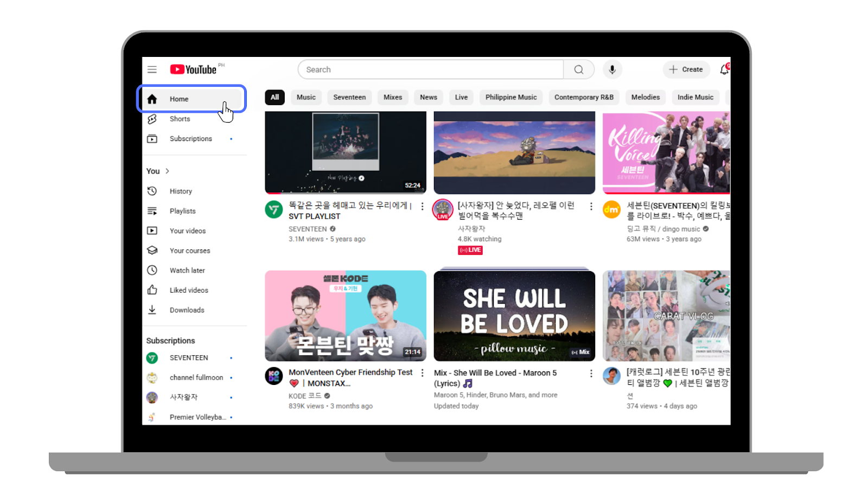This screenshot has width=868, height=488.
Task: Click '4.8K watching' text
Action: click(x=480, y=239)
